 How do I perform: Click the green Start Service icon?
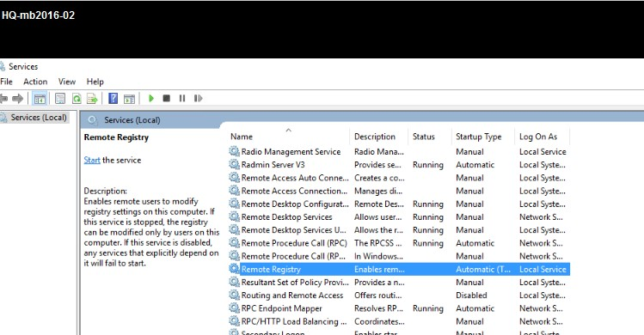pos(151,99)
